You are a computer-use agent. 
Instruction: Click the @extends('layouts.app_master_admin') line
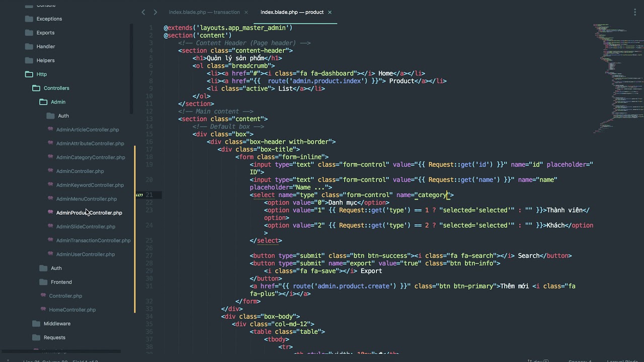[228, 28]
